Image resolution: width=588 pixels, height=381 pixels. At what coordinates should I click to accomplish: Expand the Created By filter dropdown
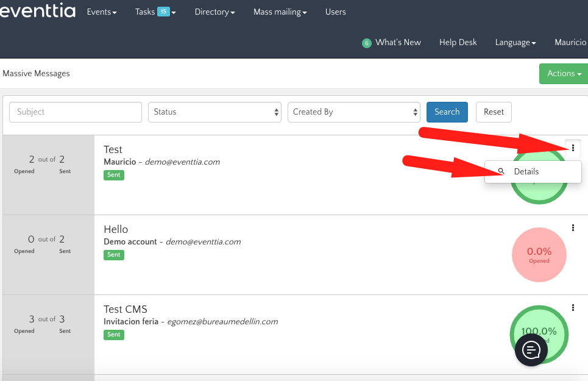(x=354, y=112)
